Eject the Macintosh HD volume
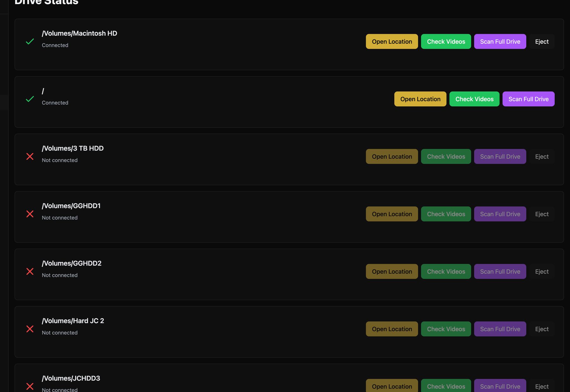Image resolution: width=570 pixels, height=392 pixels. click(542, 41)
